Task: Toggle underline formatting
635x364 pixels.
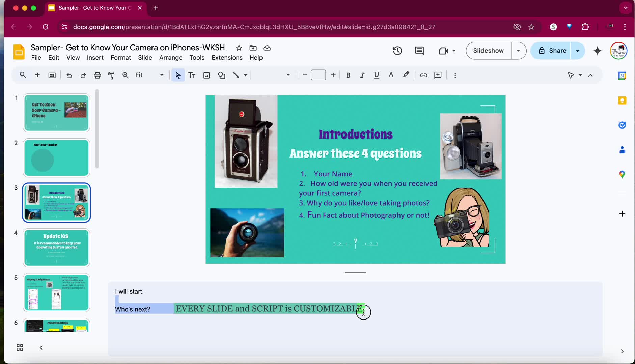Action: point(377,75)
